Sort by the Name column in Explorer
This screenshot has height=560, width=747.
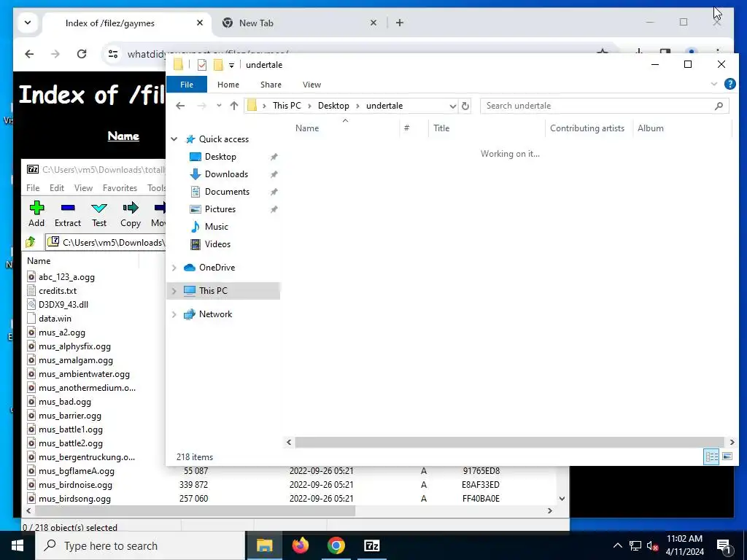click(x=307, y=128)
